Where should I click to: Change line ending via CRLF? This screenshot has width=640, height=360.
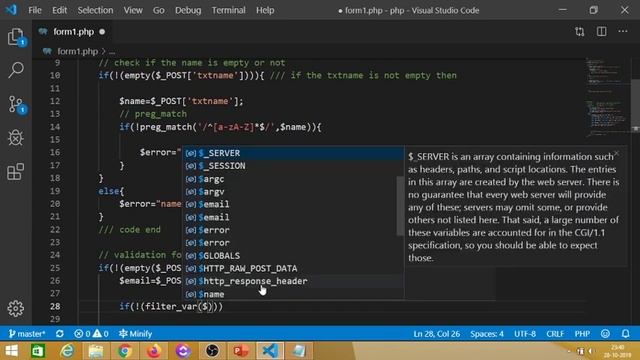click(555, 333)
